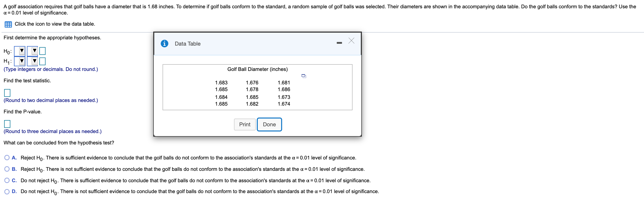Viewport: 644px width, 205px height.
Task: Select answer option D, Do not reject H0 not sufficient
Action: tap(7, 192)
